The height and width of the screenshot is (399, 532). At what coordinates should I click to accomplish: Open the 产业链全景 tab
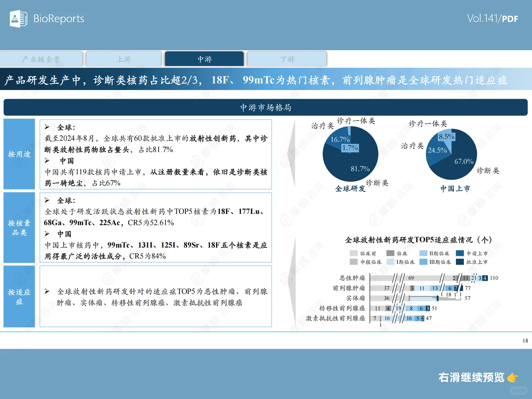[41, 59]
